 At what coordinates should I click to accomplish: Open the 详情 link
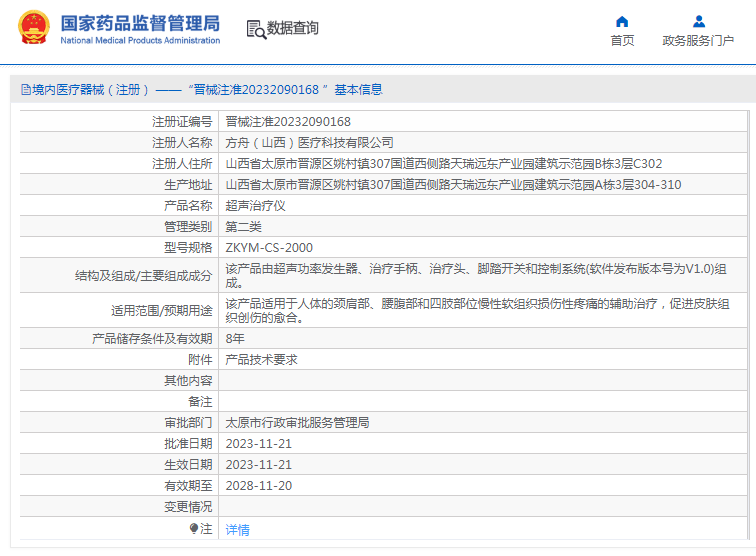click(237, 529)
